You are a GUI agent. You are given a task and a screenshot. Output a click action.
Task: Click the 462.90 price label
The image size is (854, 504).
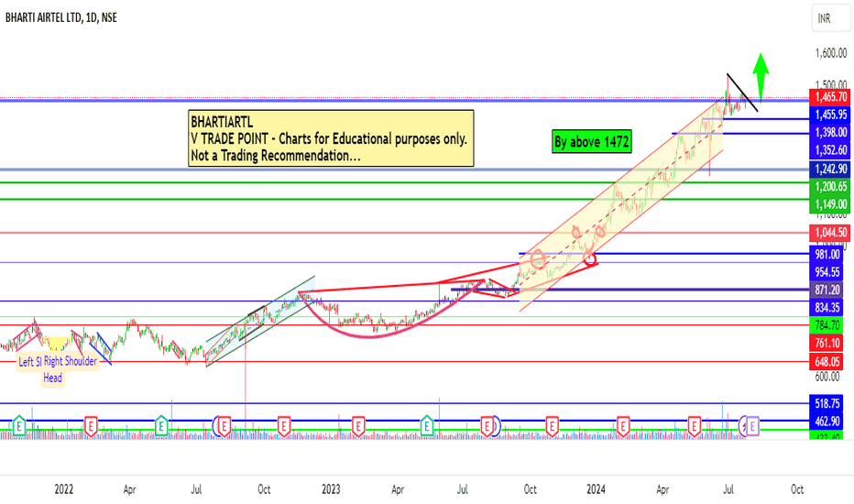click(x=827, y=422)
